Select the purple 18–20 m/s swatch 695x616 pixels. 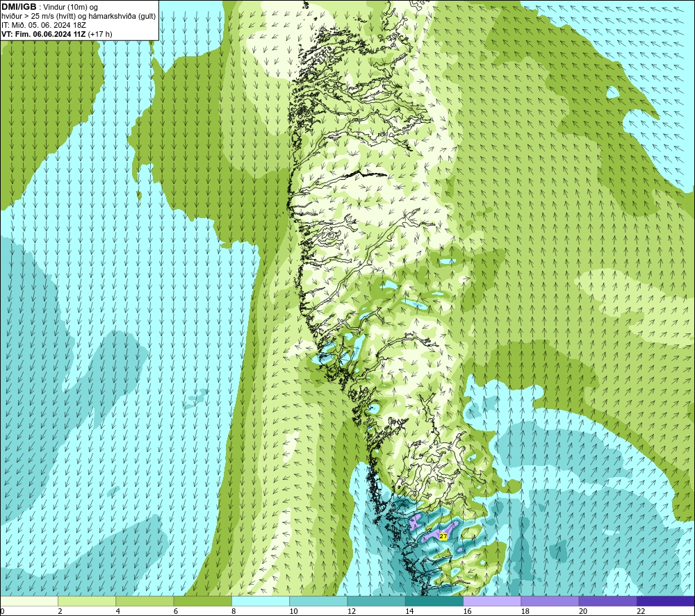point(550,601)
